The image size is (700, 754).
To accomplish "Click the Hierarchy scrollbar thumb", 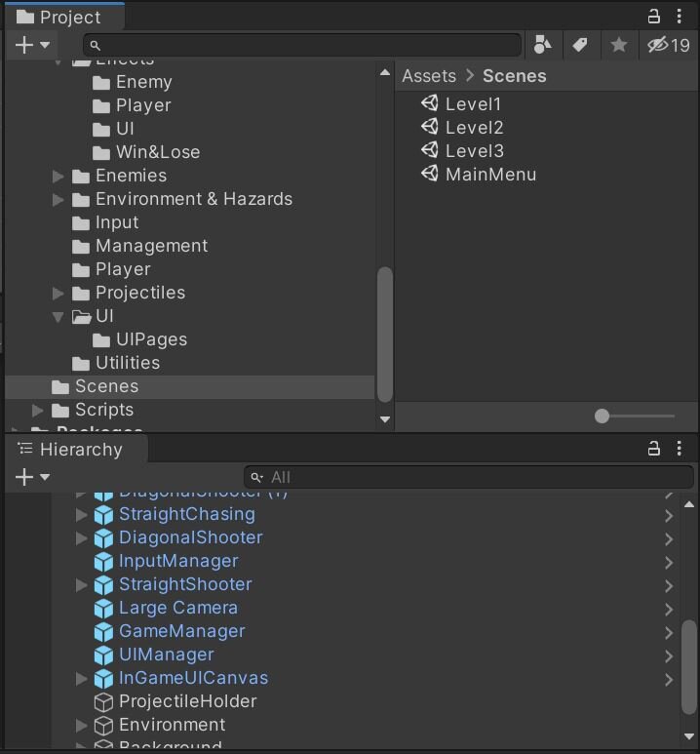I will tap(689, 667).
